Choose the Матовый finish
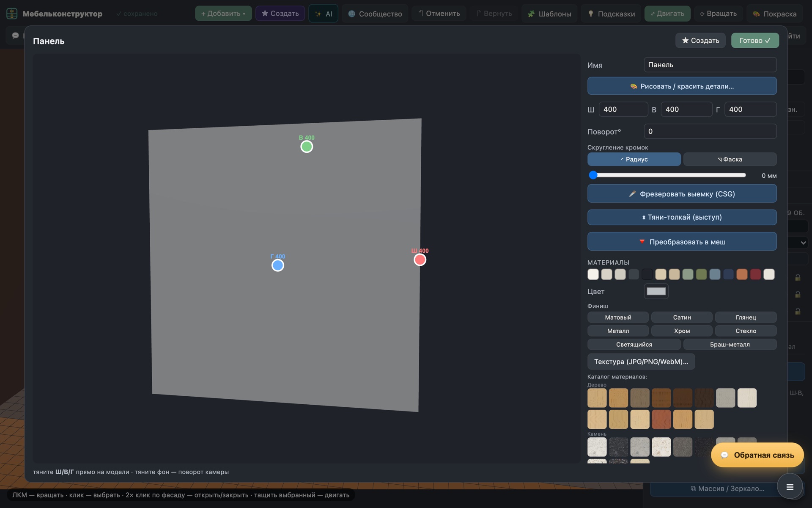The width and height of the screenshot is (812, 508). pos(618,317)
